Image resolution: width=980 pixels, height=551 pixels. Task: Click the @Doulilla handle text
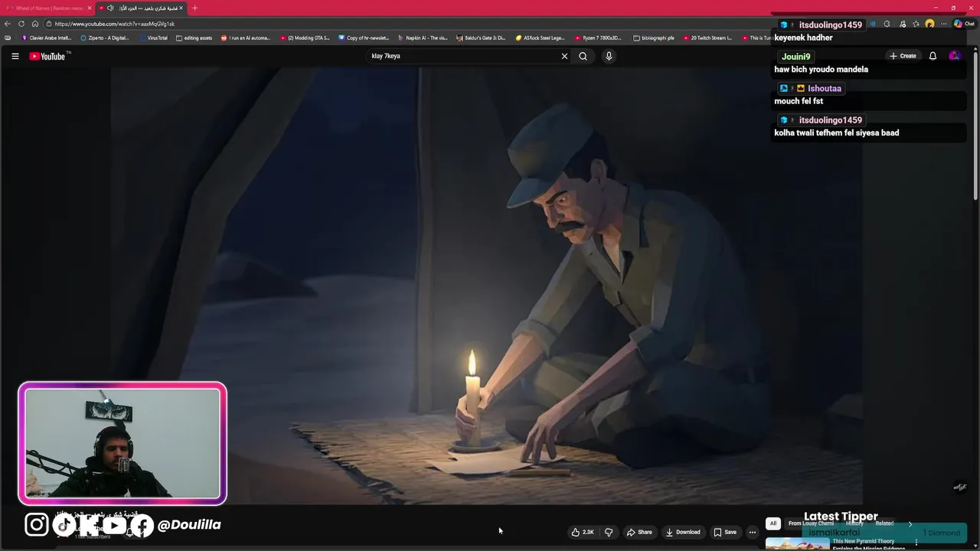pyautogui.click(x=189, y=524)
